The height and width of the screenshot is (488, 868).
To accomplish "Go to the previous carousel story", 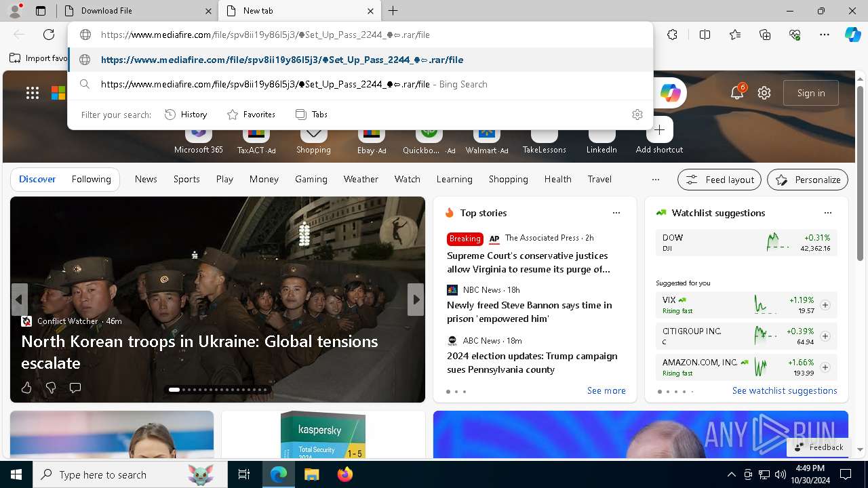I will [x=19, y=300].
